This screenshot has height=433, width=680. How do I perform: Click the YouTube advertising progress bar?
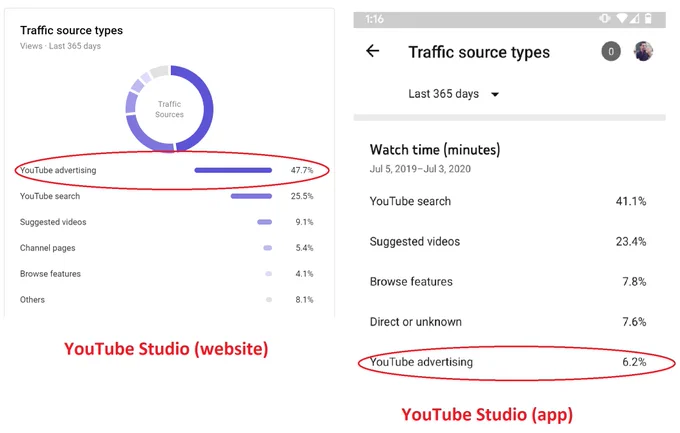(x=233, y=170)
